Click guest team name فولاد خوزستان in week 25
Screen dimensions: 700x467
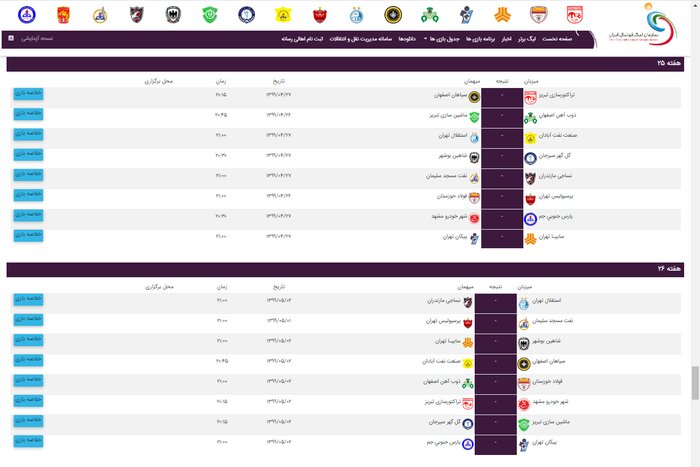pyautogui.click(x=452, y=196)
